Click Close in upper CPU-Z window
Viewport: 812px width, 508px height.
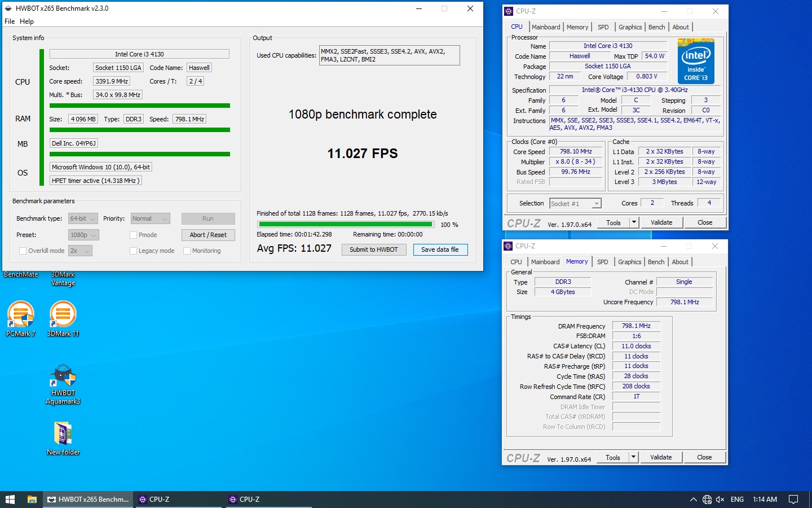pyautogui.click(x=705, y=222)
